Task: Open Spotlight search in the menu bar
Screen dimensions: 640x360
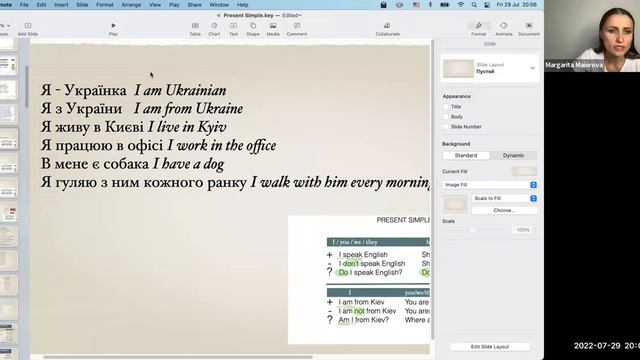Action: pos(474,5)
